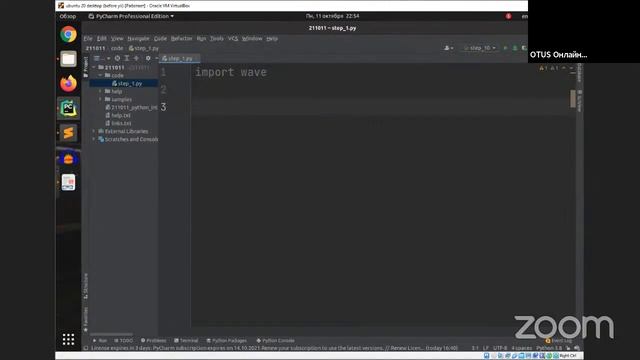Click the green Run button in the toolbar
Screen dimensions: 640x360
click(x=505, y=48)
